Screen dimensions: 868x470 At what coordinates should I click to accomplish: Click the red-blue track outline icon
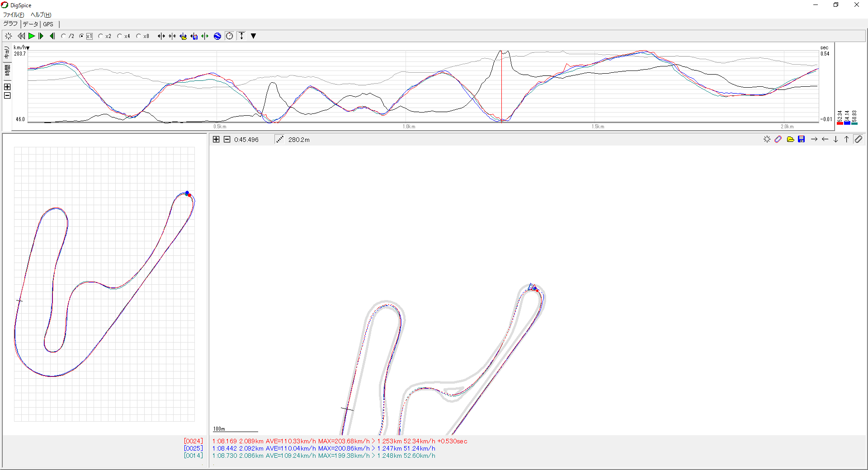pos(778,139)
